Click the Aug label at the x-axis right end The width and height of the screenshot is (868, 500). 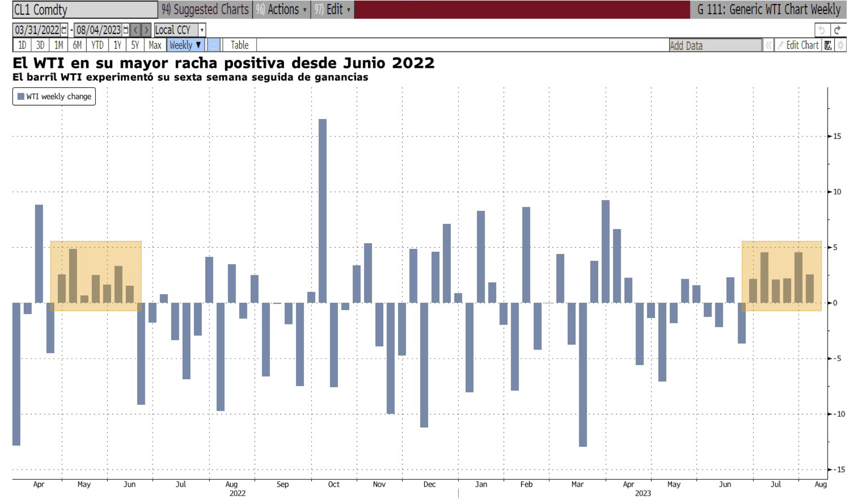(x=821, y=484)
